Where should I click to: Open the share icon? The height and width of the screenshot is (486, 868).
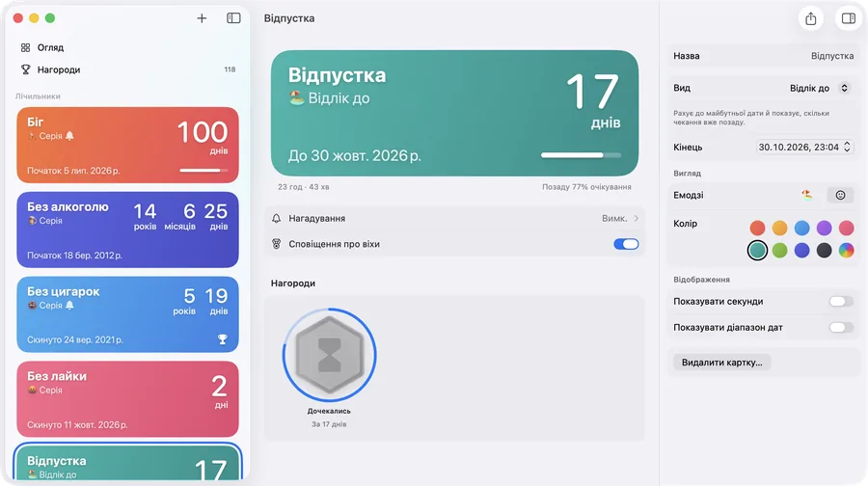[810, 18]
